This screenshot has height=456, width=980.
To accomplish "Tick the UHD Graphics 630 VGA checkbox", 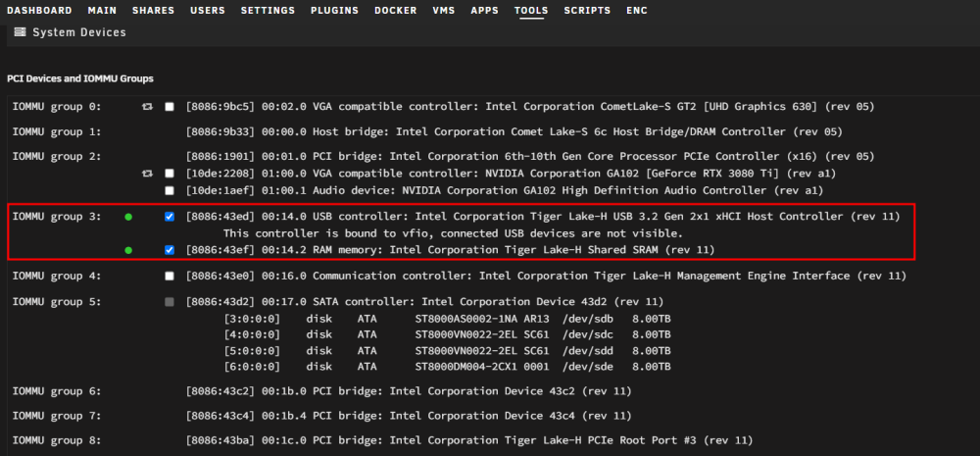I will coord(170,107).
